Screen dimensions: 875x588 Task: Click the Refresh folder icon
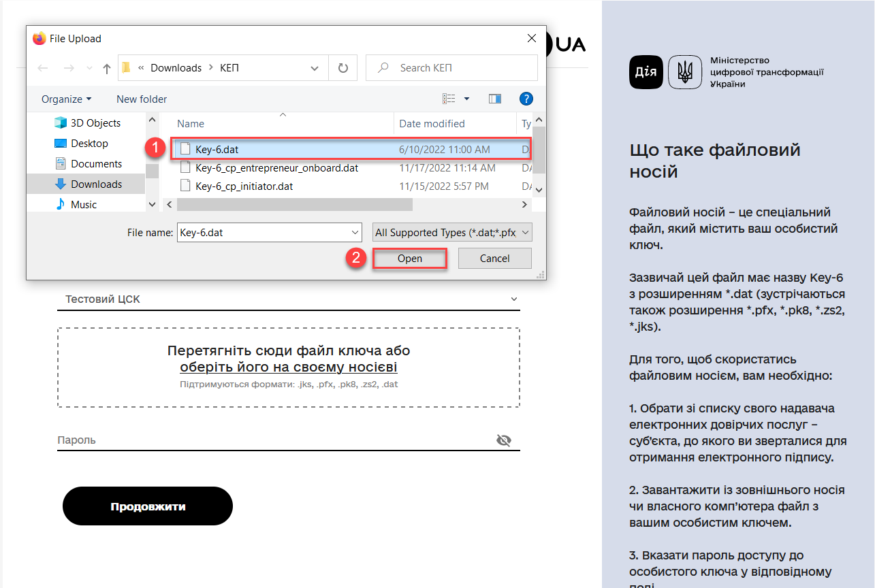[x=343, y=68]
